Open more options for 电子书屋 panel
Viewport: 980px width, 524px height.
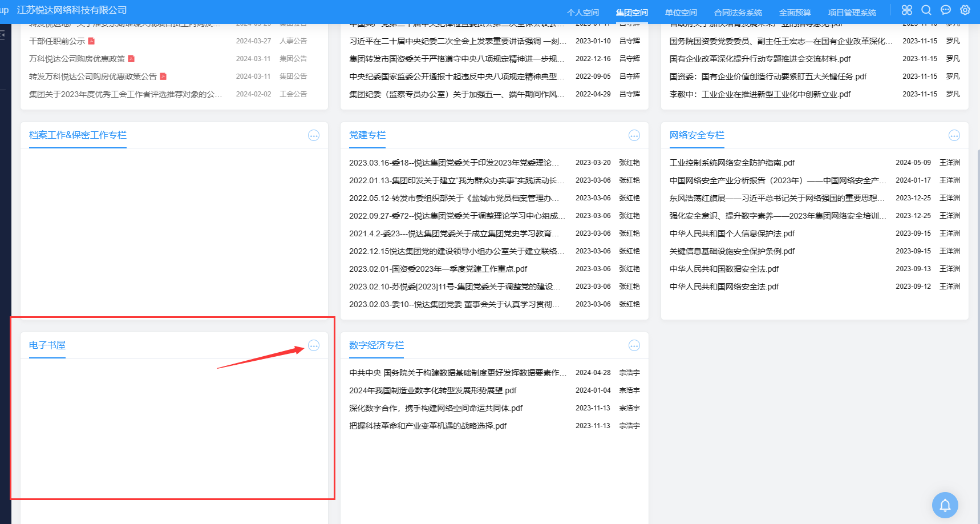tap(314, 345)
